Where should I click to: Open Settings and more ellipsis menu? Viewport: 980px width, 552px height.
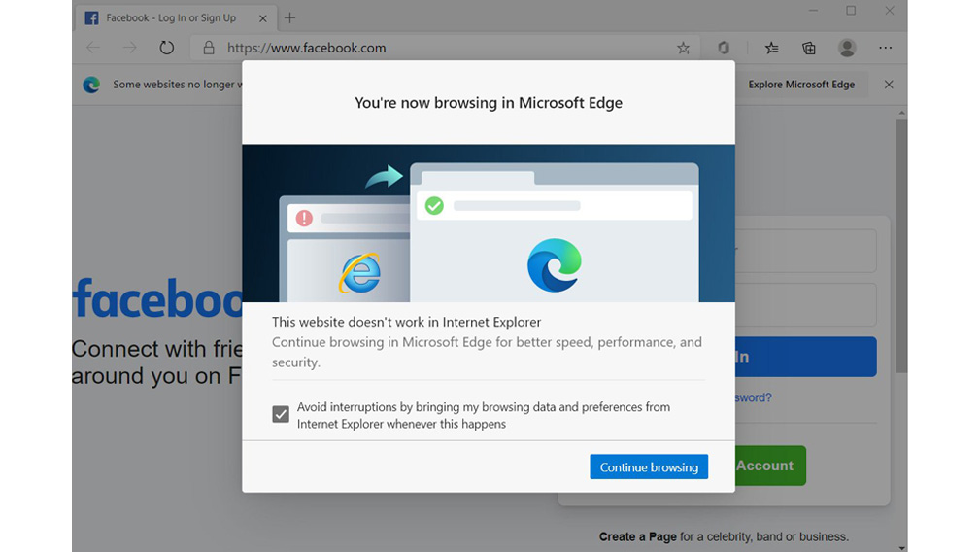885,48
